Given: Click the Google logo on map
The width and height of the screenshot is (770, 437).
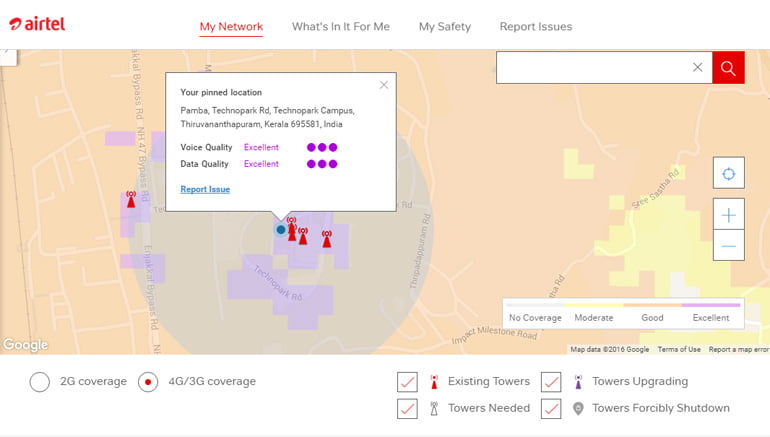Looking at the screenshot, I should coord(26,345).
